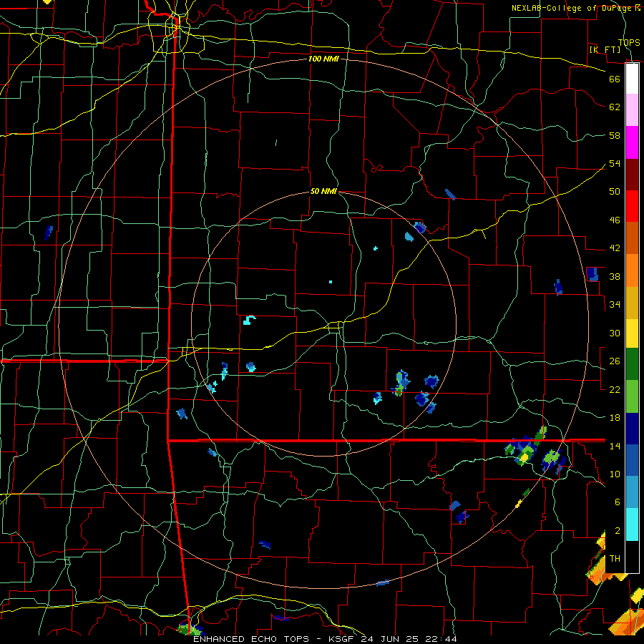Click the light green legend band
This screenshot has height=644, width=644.
632,396
